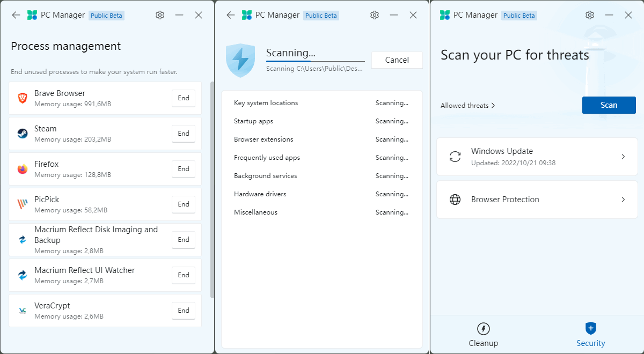644x354 pixels.
Task: Click the Brave Browser lion icon
Action: (23, 98)
